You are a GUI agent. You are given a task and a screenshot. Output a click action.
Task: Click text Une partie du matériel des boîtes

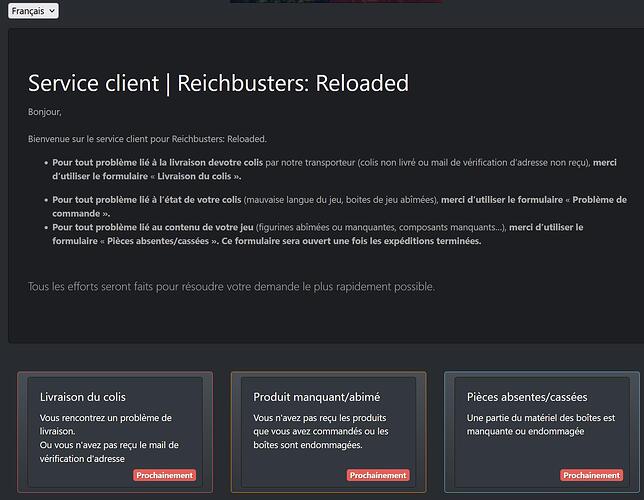[x=541, y=424]
